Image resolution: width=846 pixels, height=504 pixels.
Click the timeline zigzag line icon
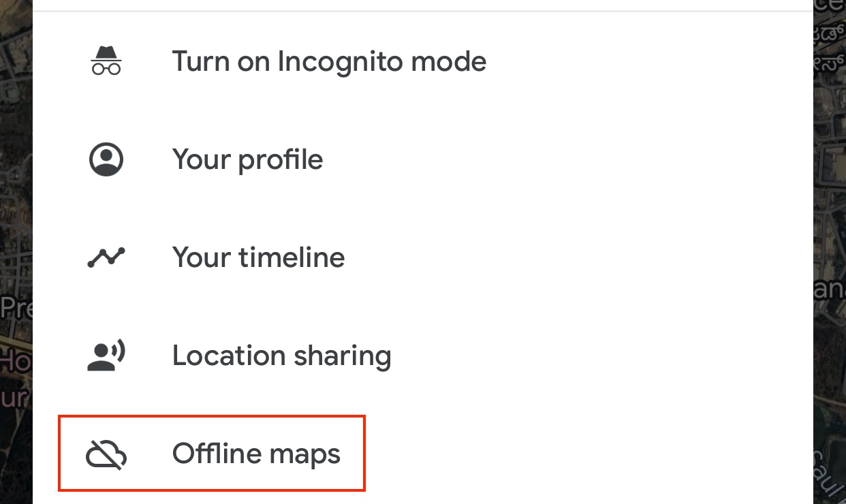point(106,257)
